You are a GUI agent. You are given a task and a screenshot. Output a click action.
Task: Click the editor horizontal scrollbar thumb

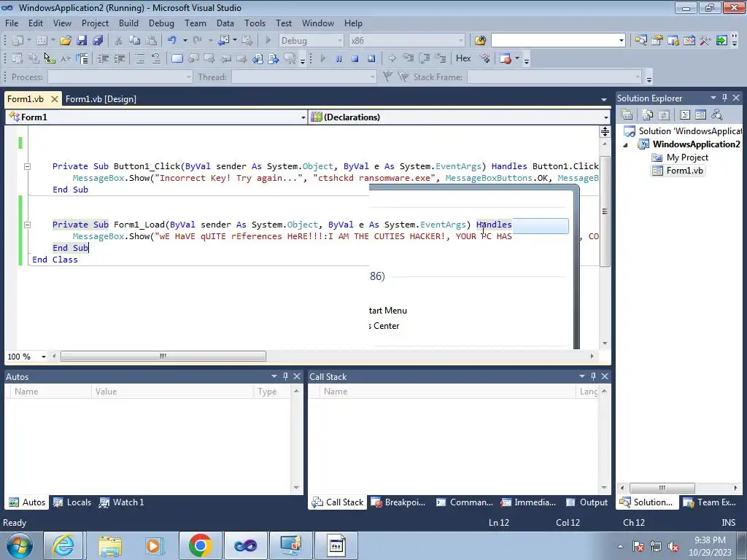pos(163,356)
